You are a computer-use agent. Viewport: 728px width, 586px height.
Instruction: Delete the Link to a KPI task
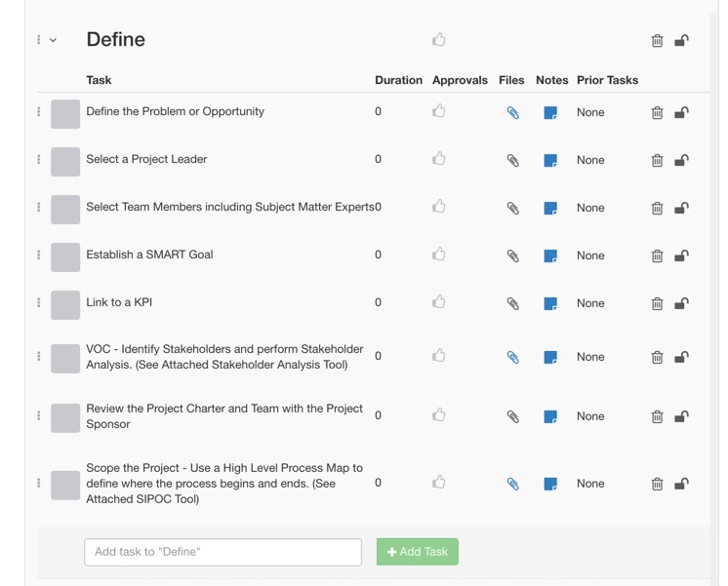click(x=657, y=303)
